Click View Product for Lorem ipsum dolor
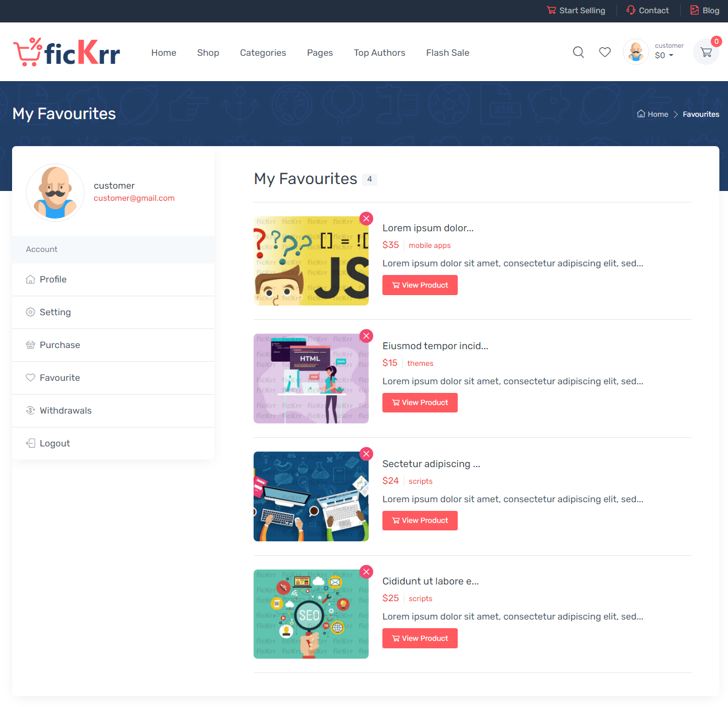 click(x=420, y=285)
